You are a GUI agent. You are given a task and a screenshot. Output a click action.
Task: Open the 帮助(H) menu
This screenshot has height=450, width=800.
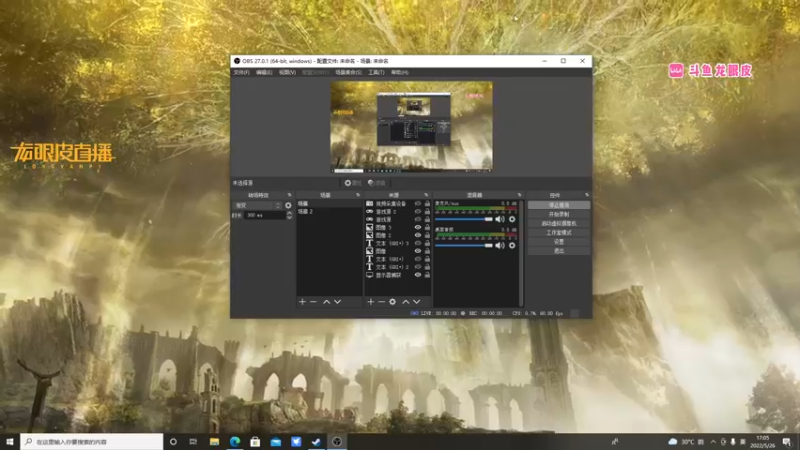coord(399,72)
